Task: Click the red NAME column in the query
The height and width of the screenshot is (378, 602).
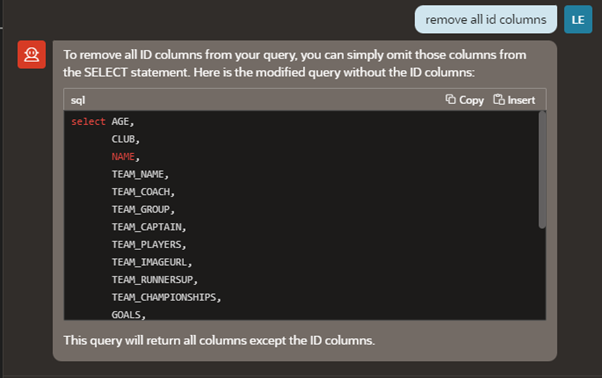Action: (123, 157)
